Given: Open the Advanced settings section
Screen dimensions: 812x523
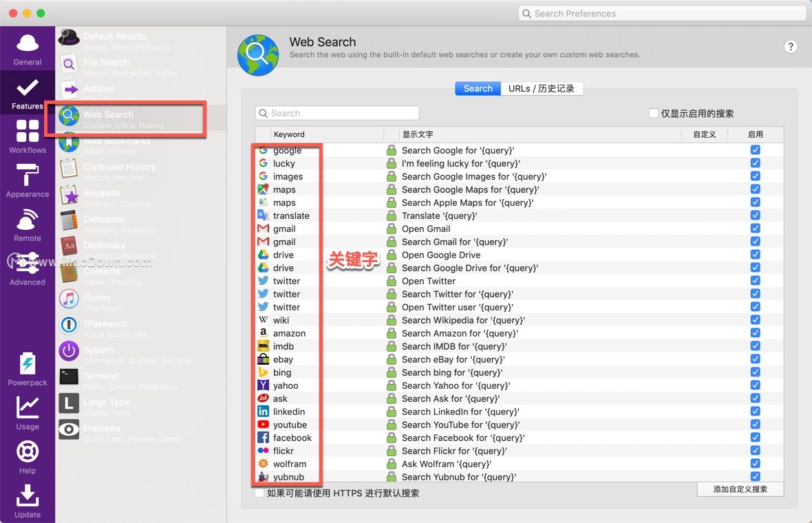Looking at the screenshot, I should click(28, 269).
